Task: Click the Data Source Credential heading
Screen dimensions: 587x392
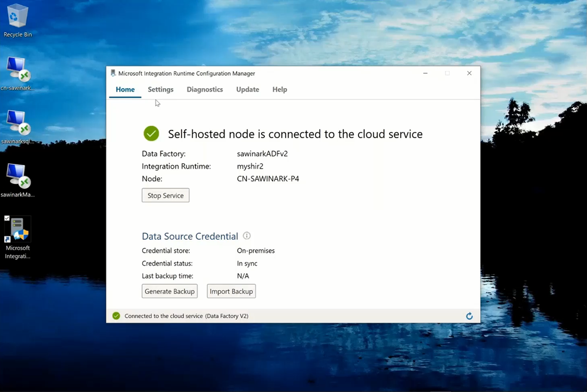Action: point(190,236)
